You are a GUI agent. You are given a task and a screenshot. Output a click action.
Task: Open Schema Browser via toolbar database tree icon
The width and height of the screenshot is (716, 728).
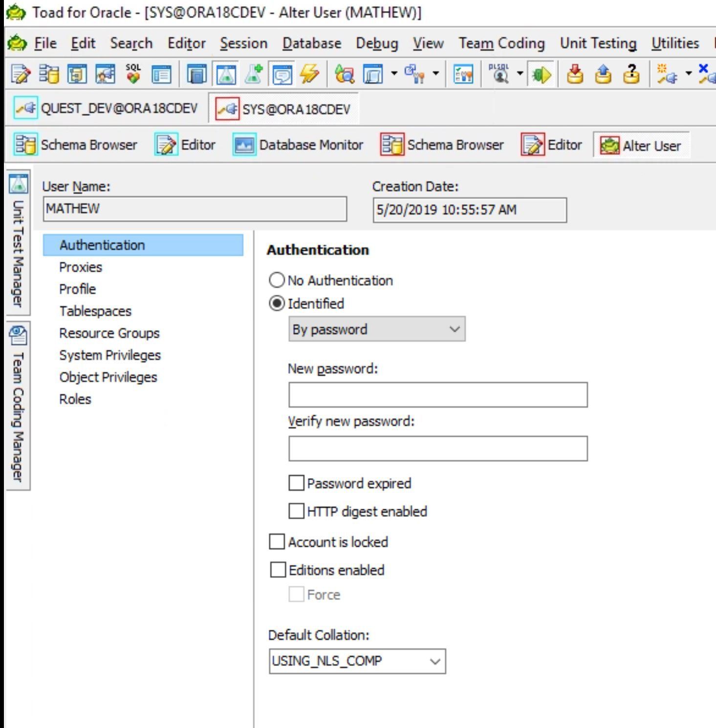click(49, 74)
